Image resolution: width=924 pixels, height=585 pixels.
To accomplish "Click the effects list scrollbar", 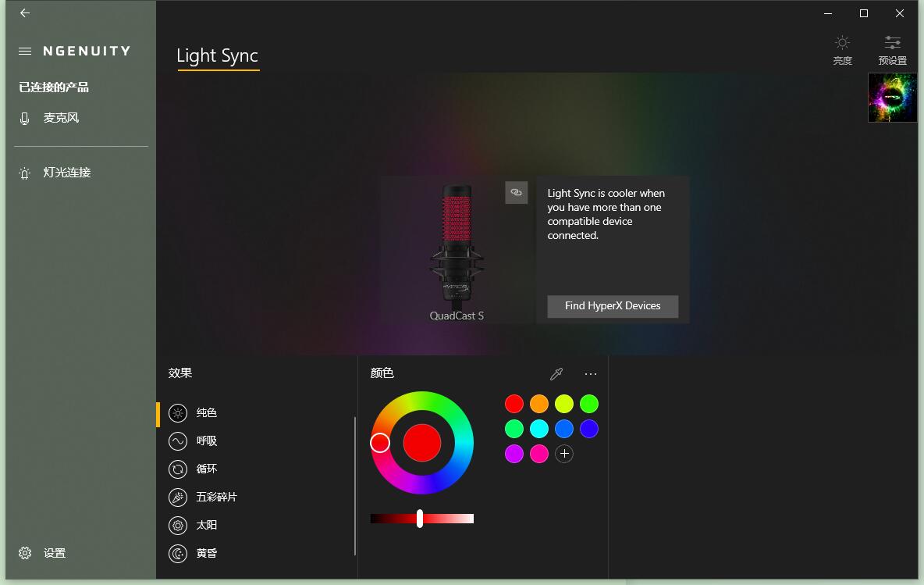I will click(355, 486).
